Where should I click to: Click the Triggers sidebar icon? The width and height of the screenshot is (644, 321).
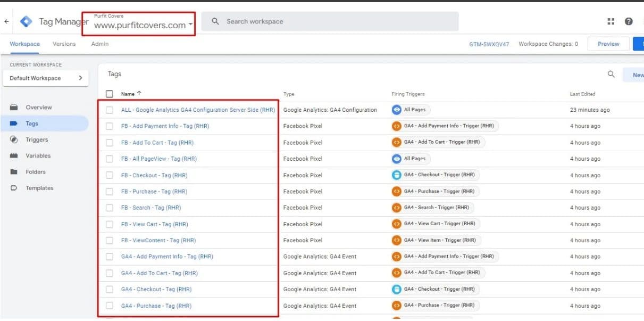[x=14, y=139]
